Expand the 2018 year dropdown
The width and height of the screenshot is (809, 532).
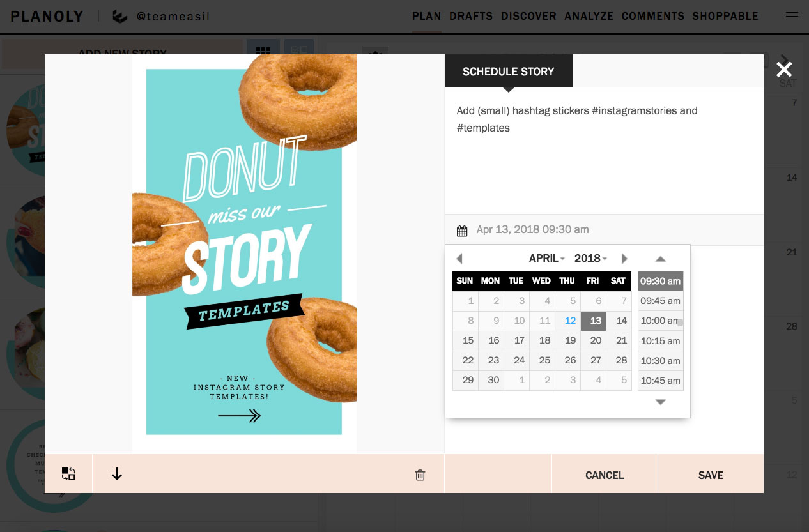(590, 259)
